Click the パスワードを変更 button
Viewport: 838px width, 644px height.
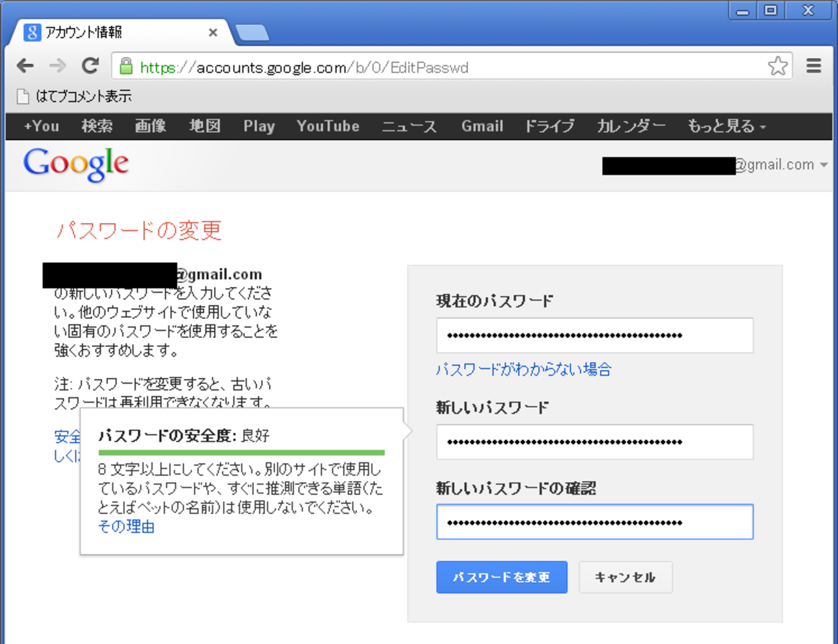click(x=502, y=577)
